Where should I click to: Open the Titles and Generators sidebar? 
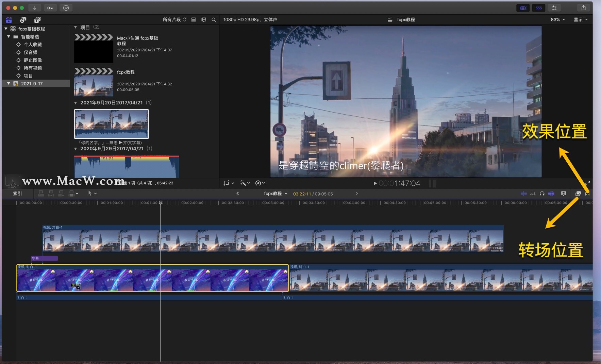point(37,20)
